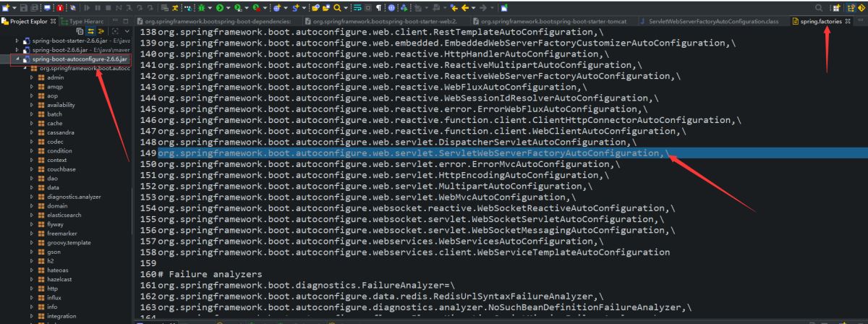868x324 pixels.
Task: Expand the cassandra package node
Action: [31, 132]
